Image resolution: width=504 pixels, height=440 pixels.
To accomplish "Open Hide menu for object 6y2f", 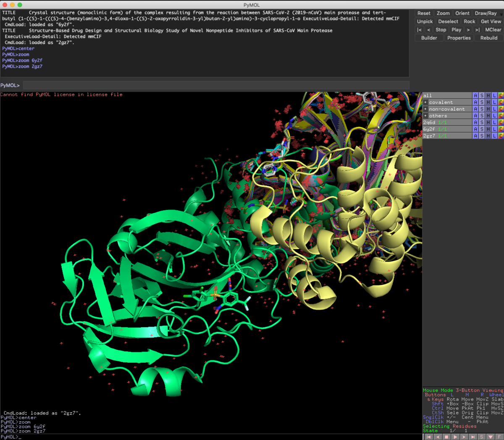I will point(488,129).
